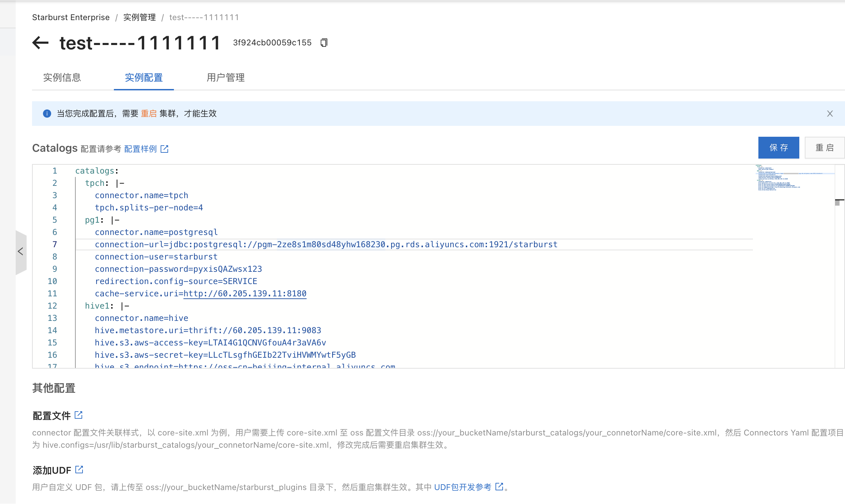Open external link icon beside 配置样例
845x504 pixels.
tap(164, 149)
